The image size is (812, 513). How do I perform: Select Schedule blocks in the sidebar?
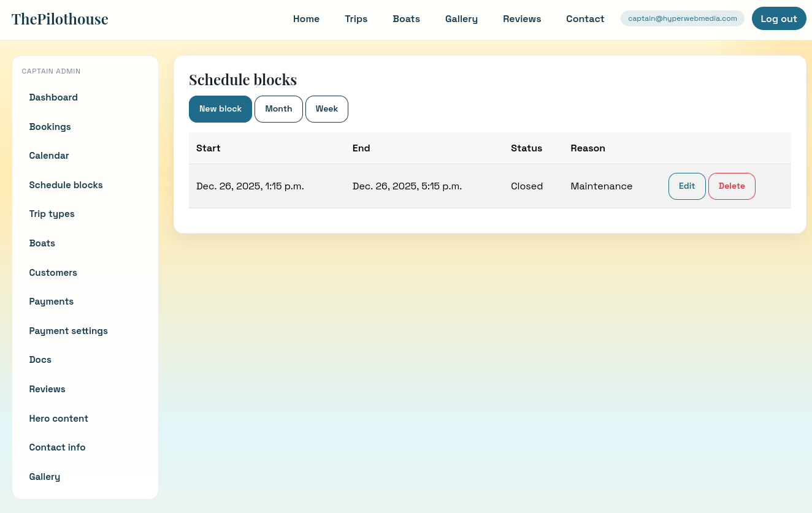66,184
